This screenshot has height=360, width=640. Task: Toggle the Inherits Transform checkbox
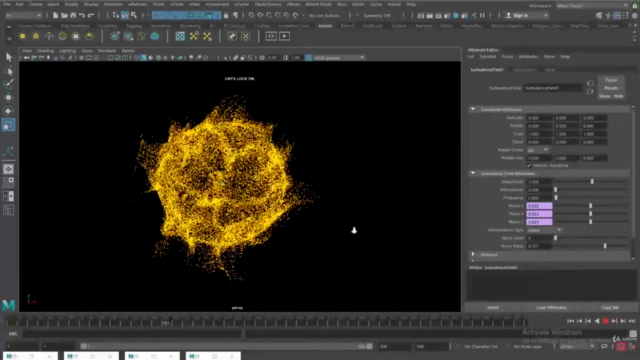(529, 165)
